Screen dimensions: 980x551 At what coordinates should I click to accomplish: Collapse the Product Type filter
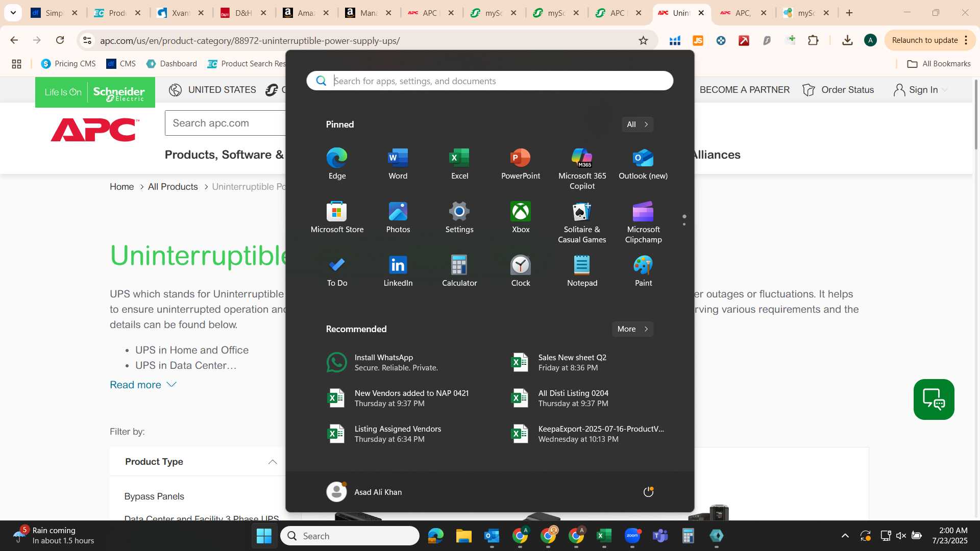coord(273,462)
